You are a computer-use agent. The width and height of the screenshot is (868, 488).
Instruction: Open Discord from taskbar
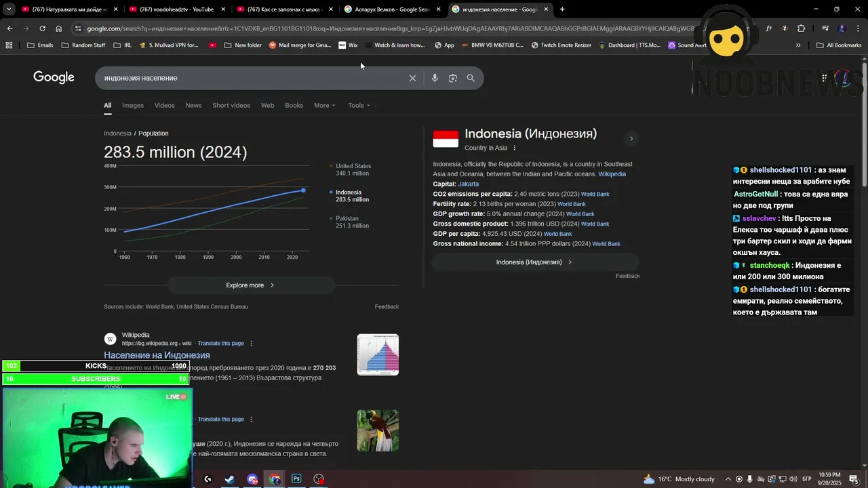(x=252, y=479)
